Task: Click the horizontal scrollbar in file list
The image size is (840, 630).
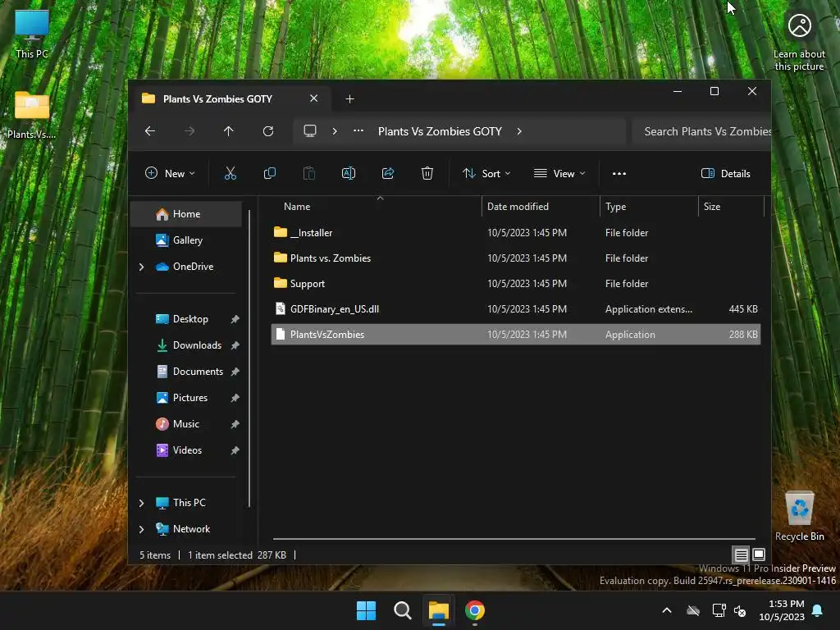Action: 514,538
